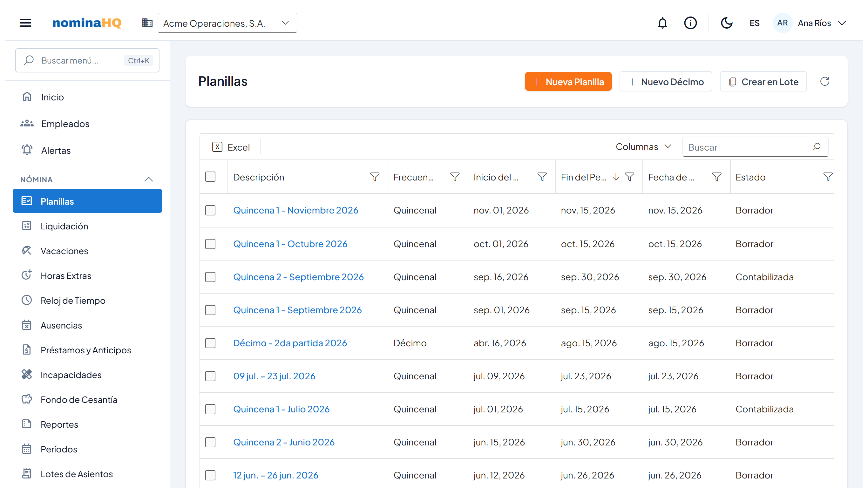
Task: Filter the Fin del Período column
Action: click(629, 177)
